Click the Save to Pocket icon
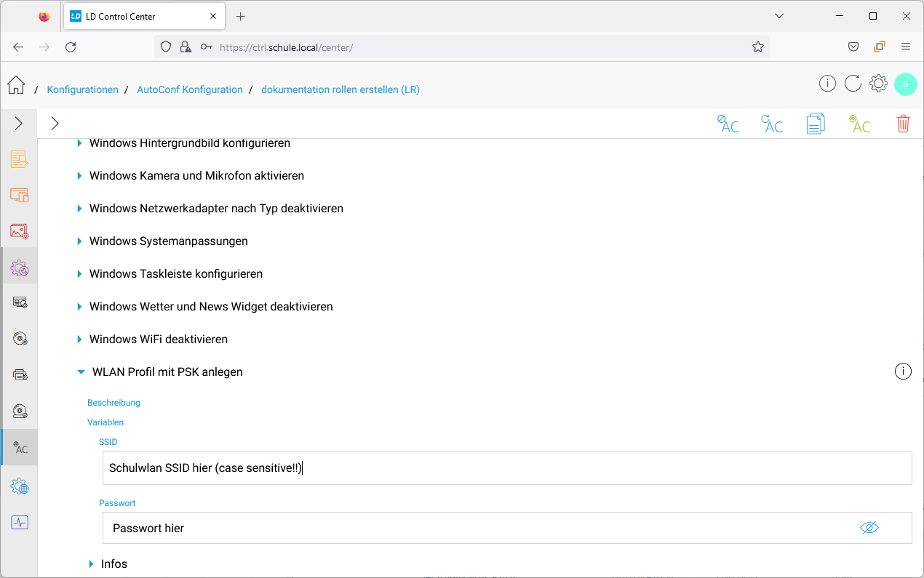This screenshot has height=578, width=924. click(853, 47)
